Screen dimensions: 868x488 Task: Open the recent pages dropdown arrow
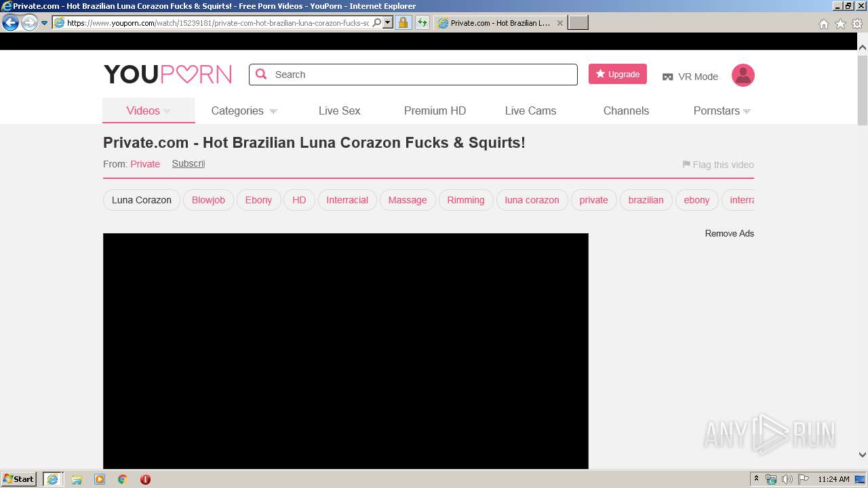(x=44, y=23)
